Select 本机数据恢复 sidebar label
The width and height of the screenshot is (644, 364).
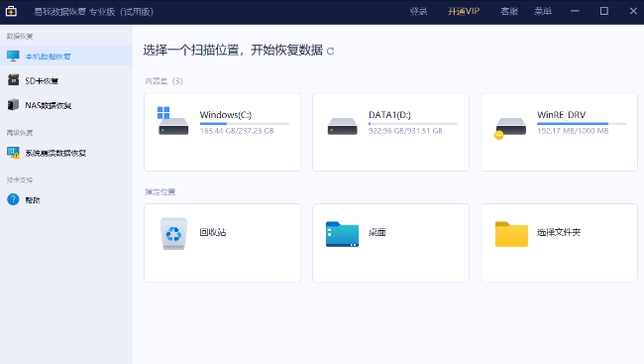49,57
